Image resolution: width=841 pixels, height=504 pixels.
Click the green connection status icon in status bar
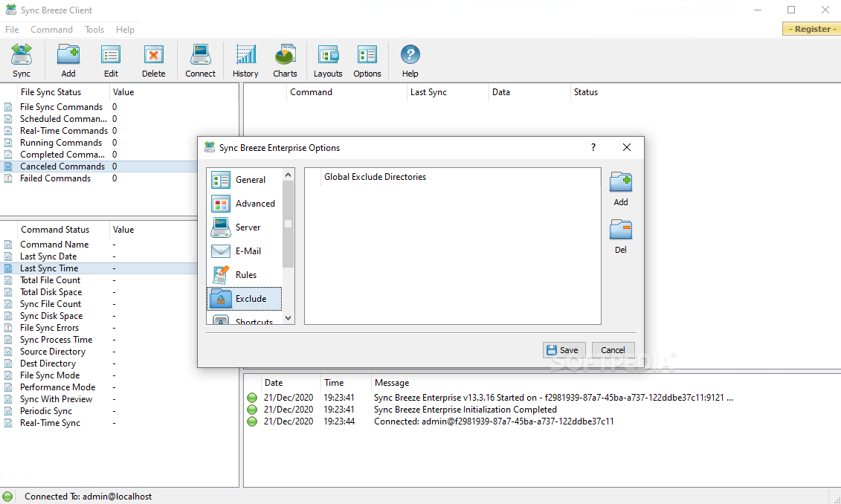click(x=7, y=497)
